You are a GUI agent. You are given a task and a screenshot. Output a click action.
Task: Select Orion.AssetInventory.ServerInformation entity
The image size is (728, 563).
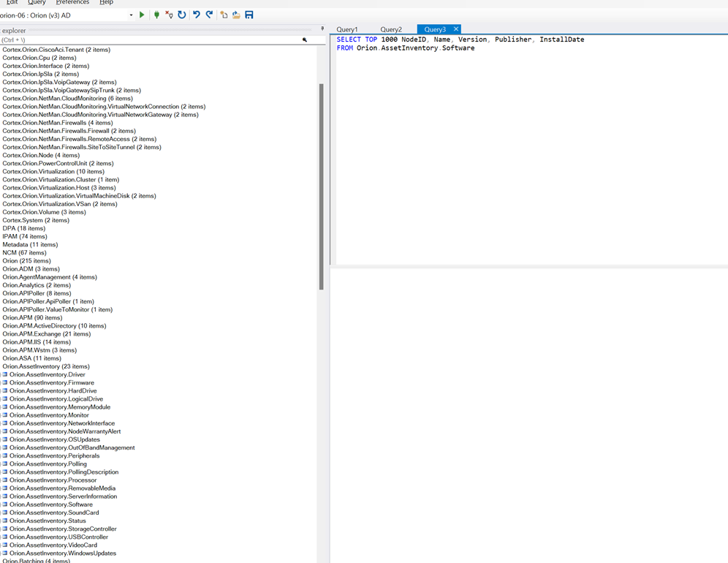click(x=63, y=496)
